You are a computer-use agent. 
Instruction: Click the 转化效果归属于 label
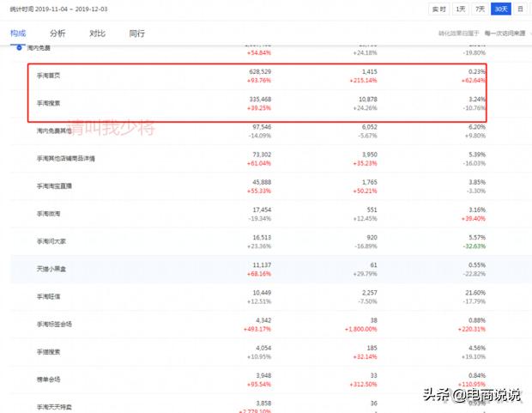458,33
